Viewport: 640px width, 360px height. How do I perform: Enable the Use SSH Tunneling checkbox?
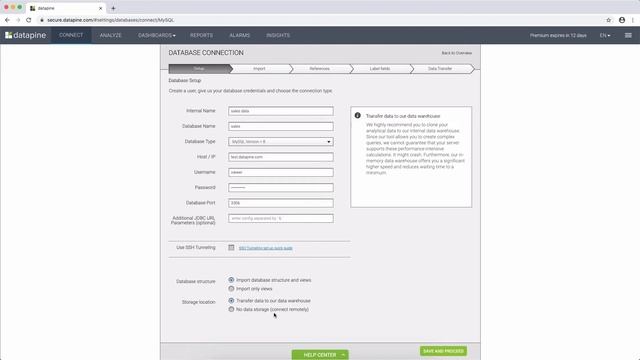pos(231,247)
